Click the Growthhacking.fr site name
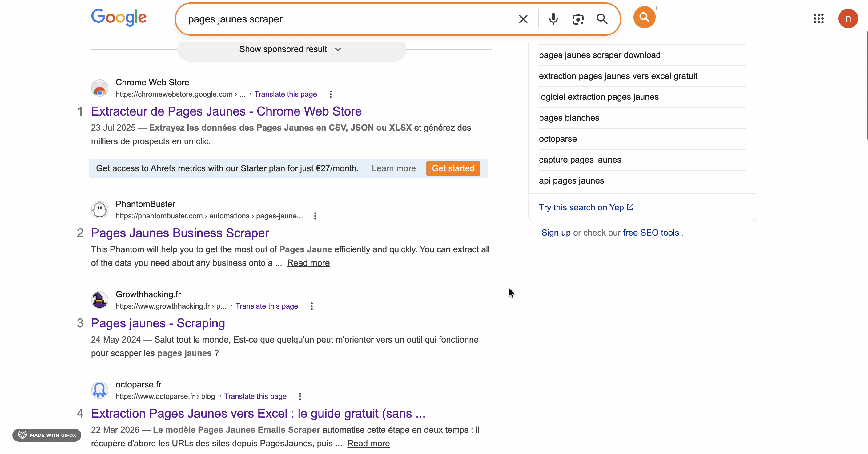 click(x=148, y=294)
